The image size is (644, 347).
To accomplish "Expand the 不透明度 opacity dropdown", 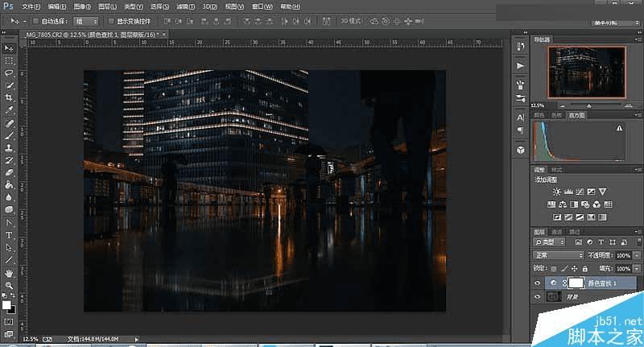I will pyautogui.click(x=637, y=254).
